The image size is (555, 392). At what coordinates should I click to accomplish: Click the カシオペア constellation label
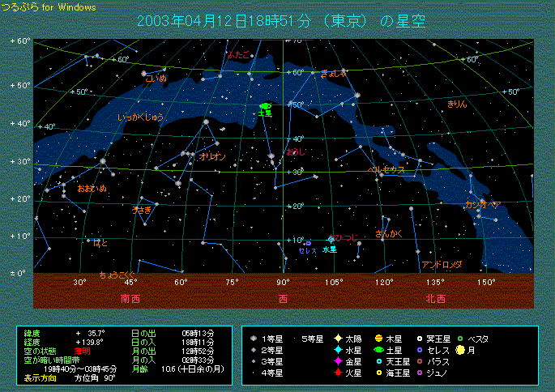(x=483, y=205)
